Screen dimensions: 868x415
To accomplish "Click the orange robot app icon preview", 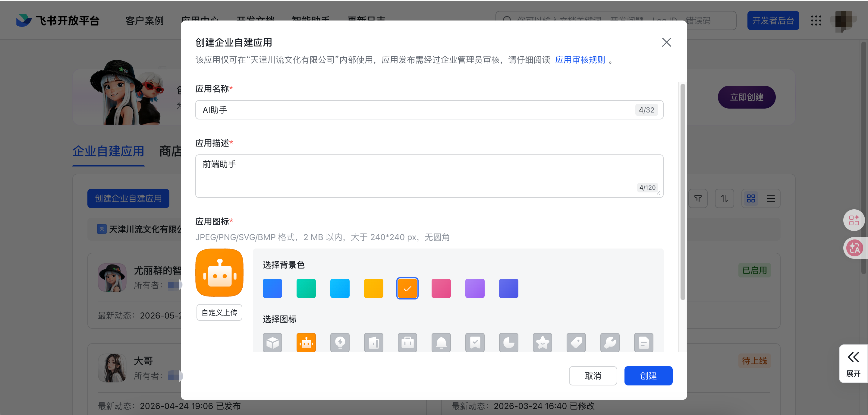I will [x=219, y=273].
